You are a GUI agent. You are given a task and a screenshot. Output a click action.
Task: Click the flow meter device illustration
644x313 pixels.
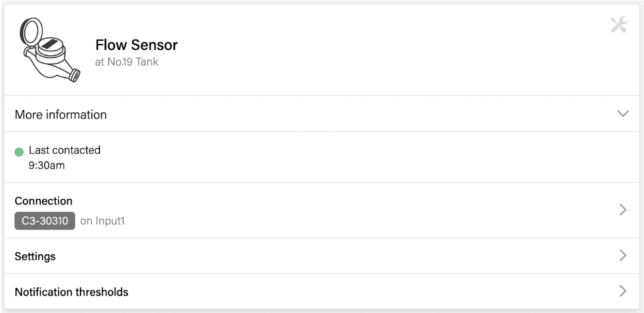click(49, 49)
